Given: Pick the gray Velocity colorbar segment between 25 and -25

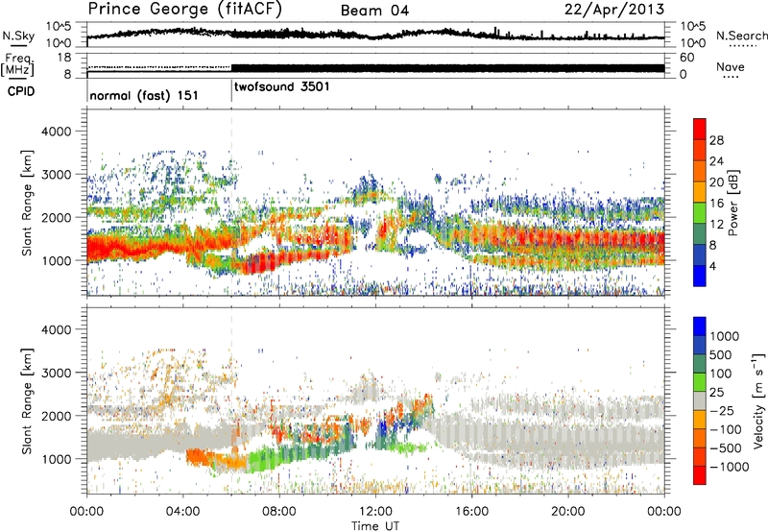Looking at the screenshot, I should click(700, 400).
